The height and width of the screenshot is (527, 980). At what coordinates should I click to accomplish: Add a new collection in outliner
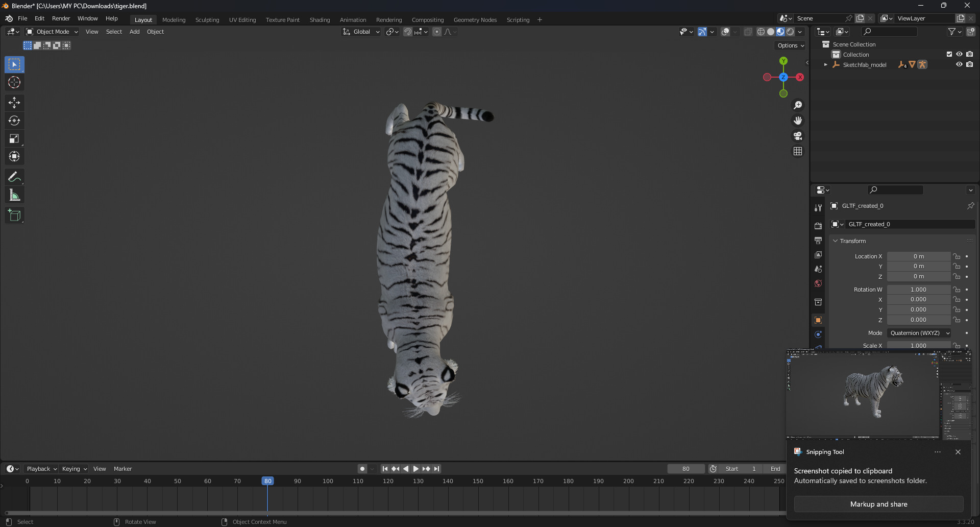click(971, 32)
